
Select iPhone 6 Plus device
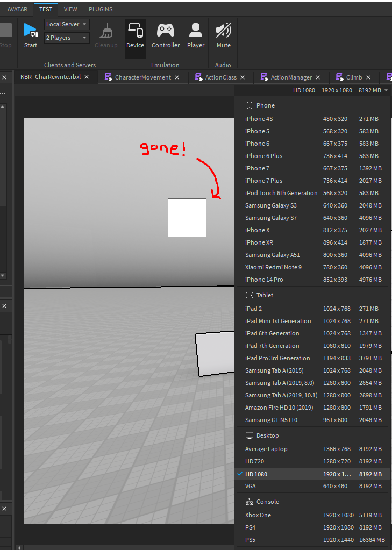[313, 156]
